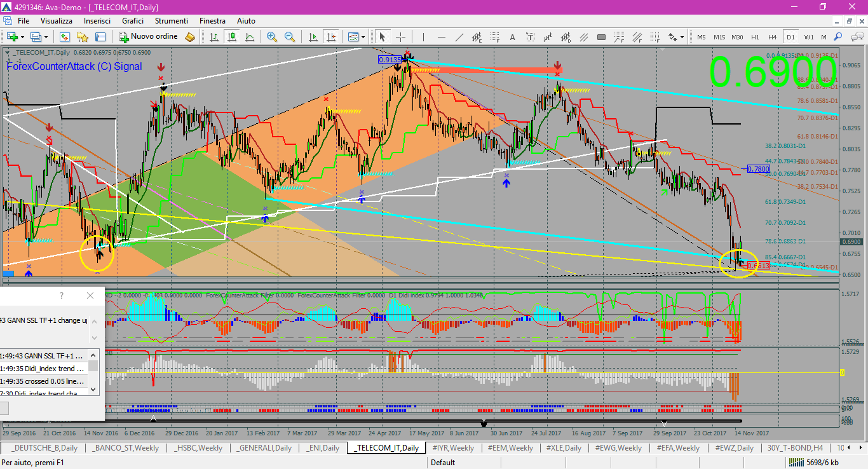Switch to _GENERALI,Daily chart tab

click(x=264, y=448)
